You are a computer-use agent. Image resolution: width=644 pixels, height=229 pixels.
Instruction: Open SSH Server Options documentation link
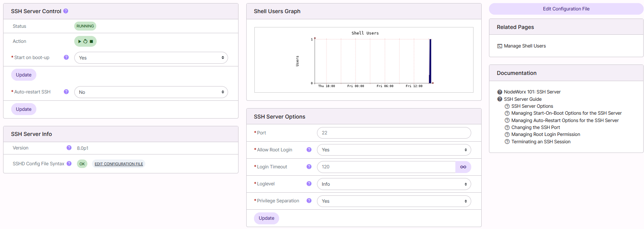(532, 106)
